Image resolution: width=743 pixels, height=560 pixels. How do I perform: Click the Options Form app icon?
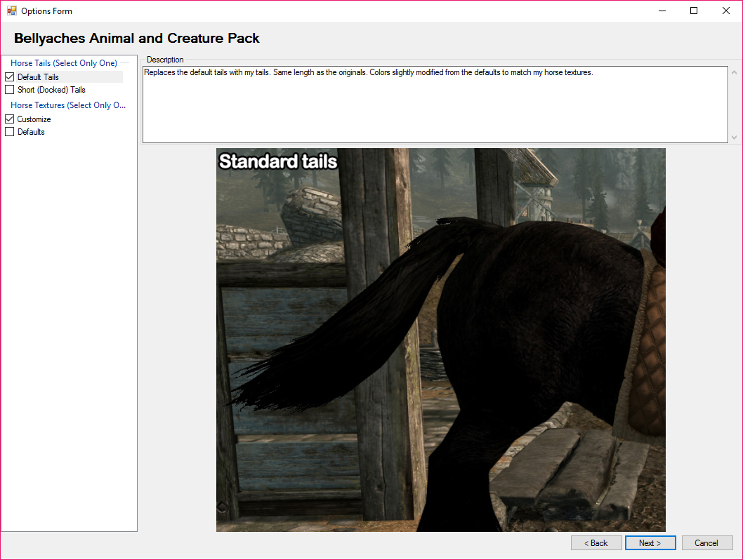tap(11, 11)
